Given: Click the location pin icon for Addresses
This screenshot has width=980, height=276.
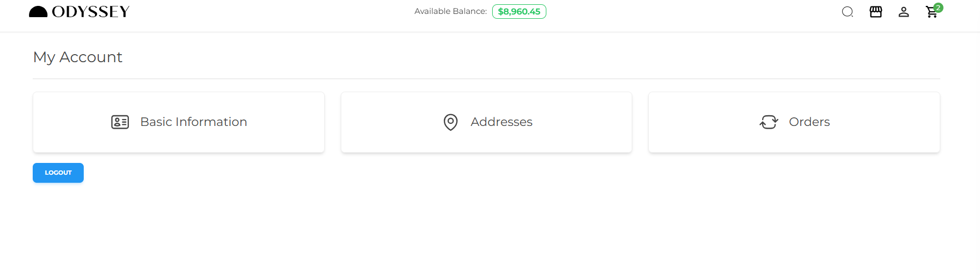Looking at the screenshot, I should click(451, 122).
